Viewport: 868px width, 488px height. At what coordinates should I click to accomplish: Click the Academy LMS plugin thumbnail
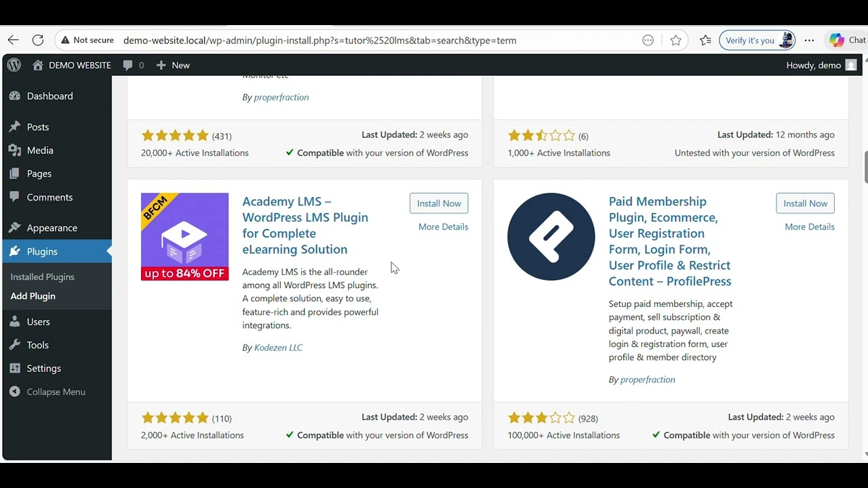point(184,237)
